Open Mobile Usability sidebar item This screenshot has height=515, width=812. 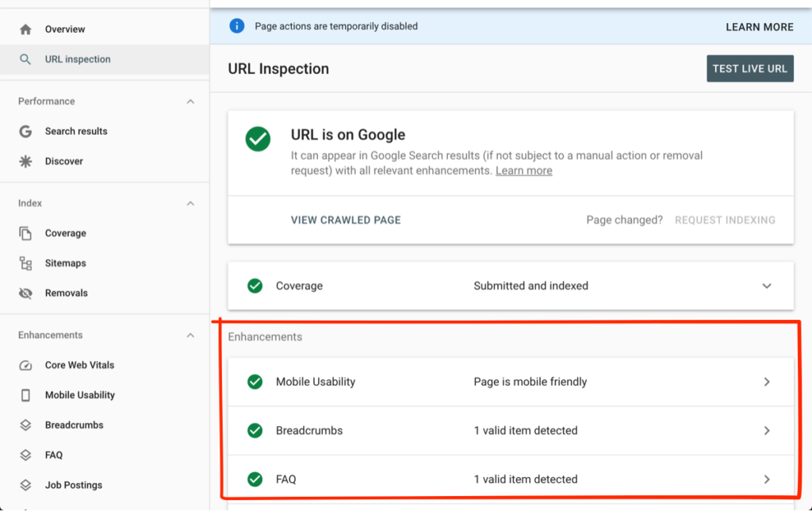point(105,395)
